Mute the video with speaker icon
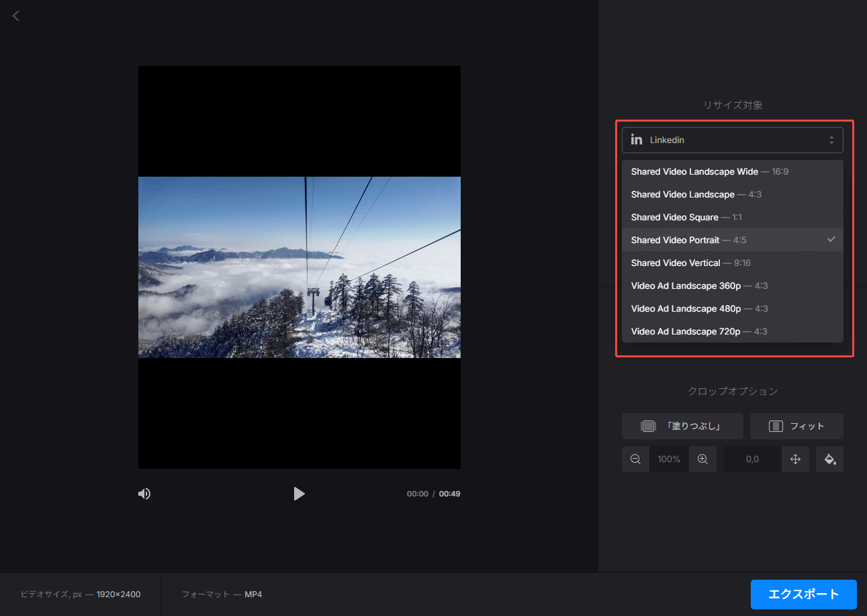The height and width of the screenshot is (616, 867). [144, 494]
